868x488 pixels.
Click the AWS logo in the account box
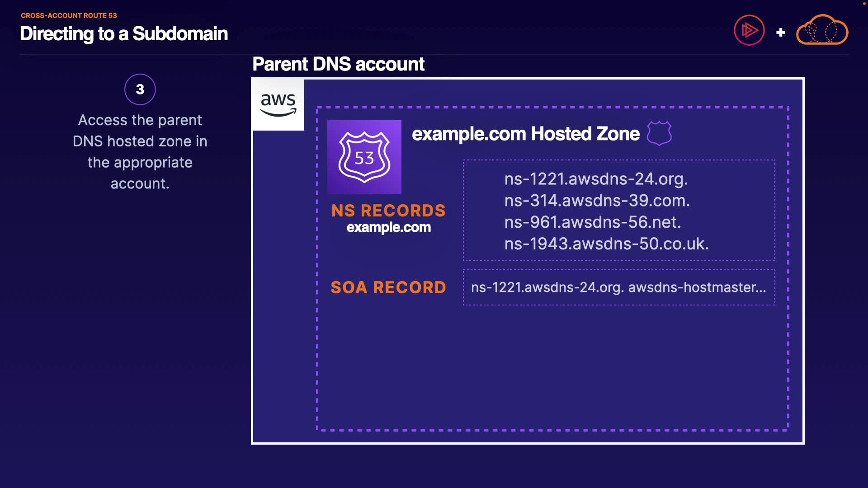[278, 104]
